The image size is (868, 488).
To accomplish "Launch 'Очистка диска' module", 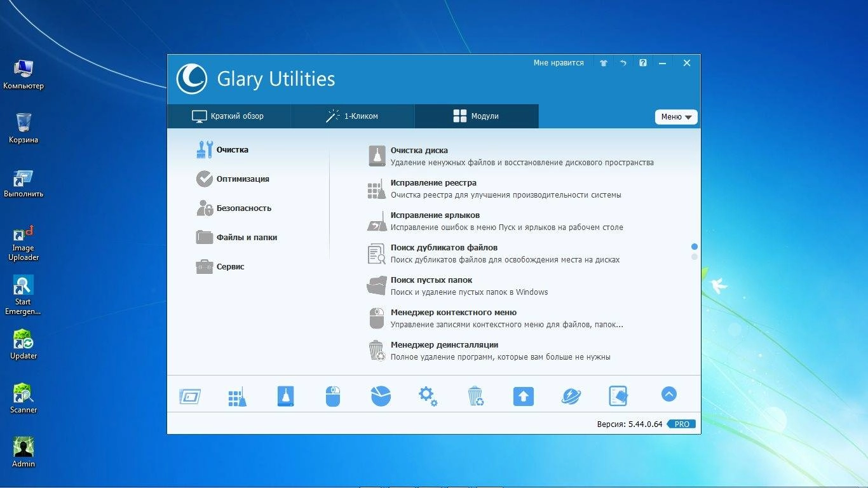I will pyautogui.click(x=511, y=156).
